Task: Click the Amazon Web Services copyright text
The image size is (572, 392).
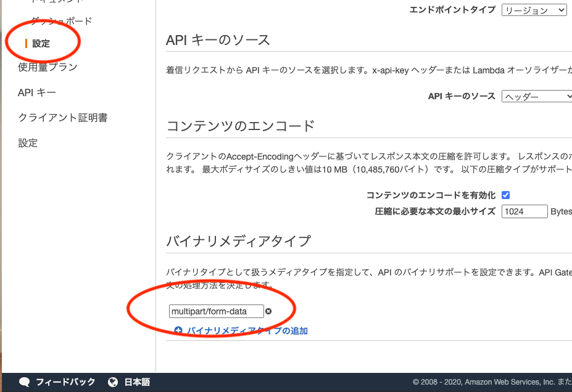Action: pyautogui.click(x=492, y=382)
